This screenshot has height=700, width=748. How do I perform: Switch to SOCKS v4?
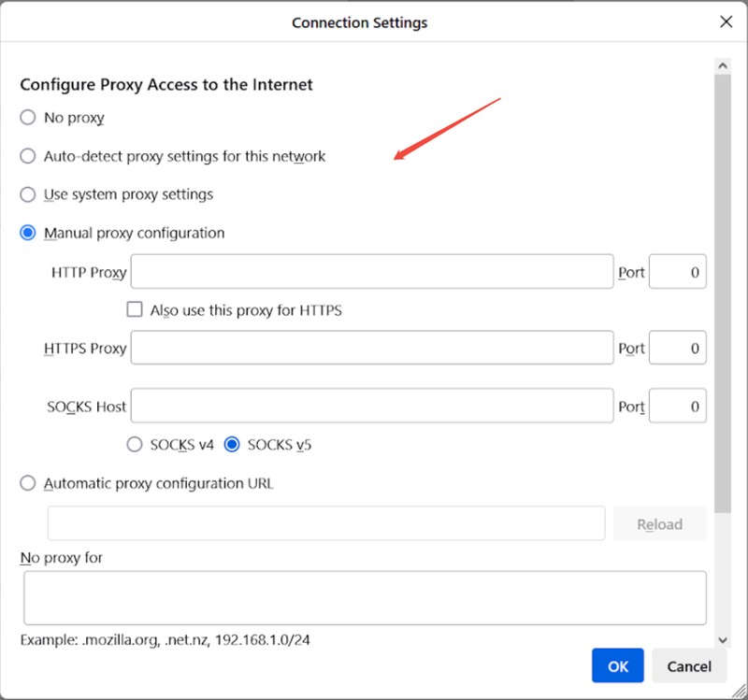click(135, 445)
